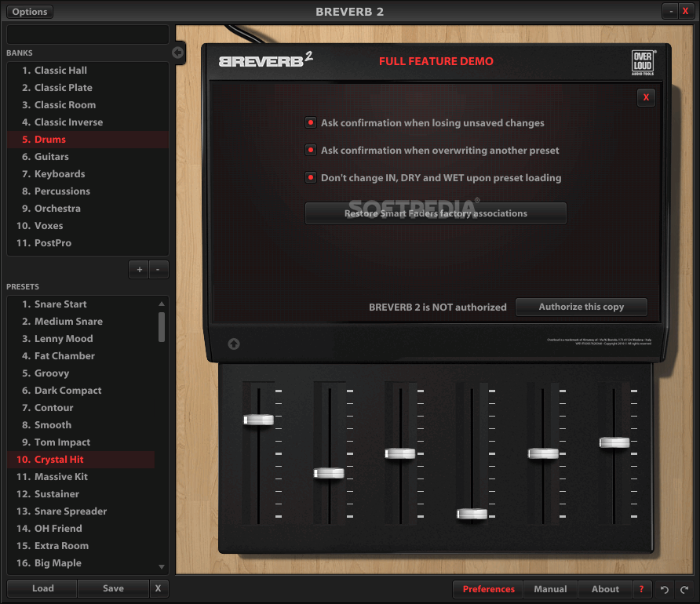Select the Classic Plate bank
700x604 pixels.
pos(88,87)
